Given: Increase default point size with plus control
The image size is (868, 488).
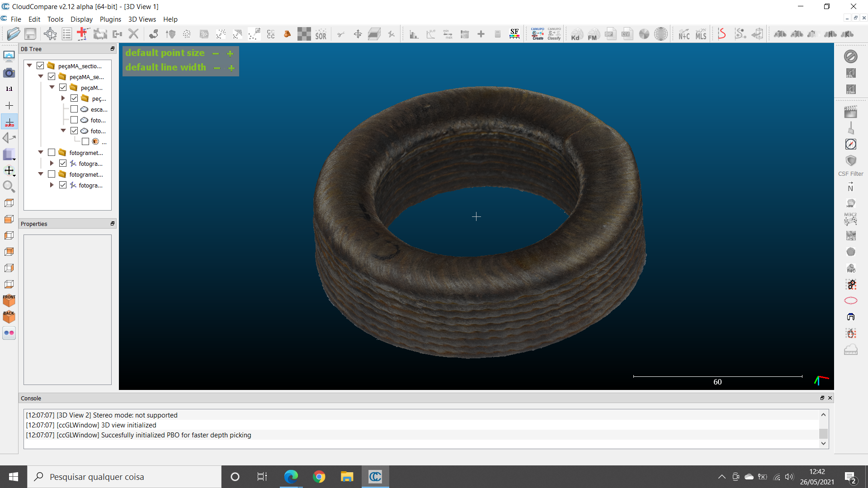Looking at the screenshot, I should coord(230,53).
